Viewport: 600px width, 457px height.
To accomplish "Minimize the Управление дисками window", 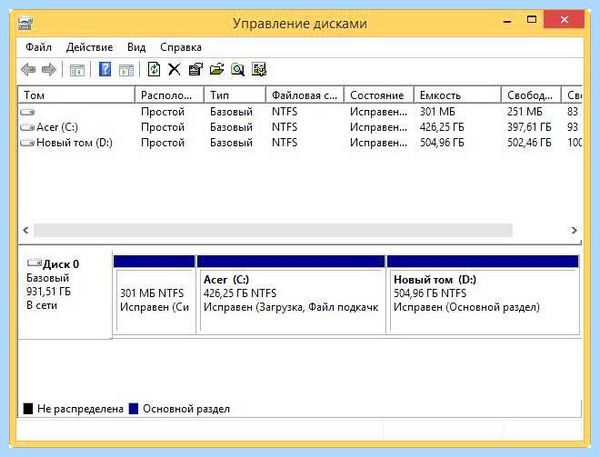I will tap(507, 21).
